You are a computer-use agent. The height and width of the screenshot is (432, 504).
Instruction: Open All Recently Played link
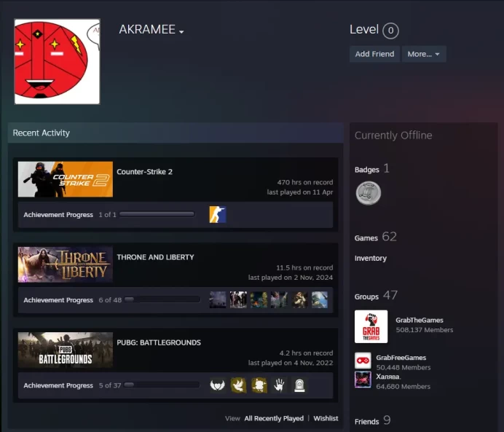coord(274,418)
